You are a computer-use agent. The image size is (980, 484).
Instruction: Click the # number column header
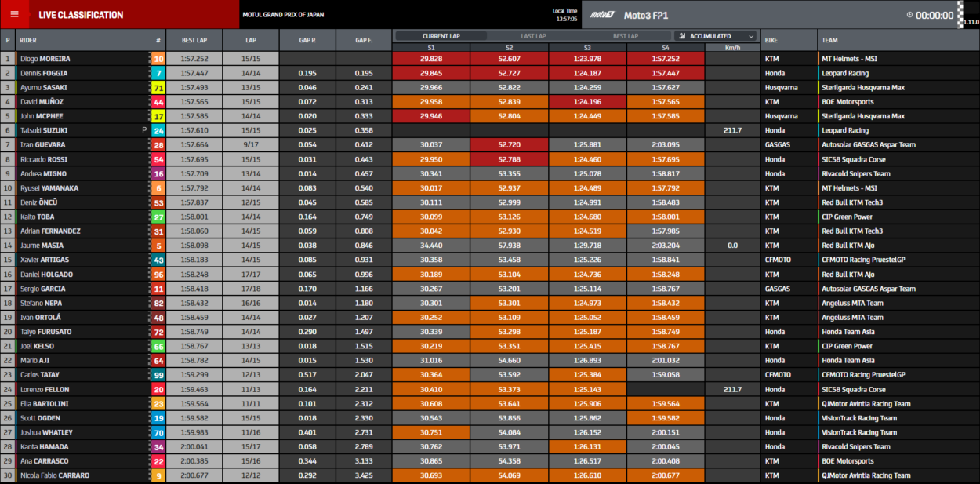158,40
